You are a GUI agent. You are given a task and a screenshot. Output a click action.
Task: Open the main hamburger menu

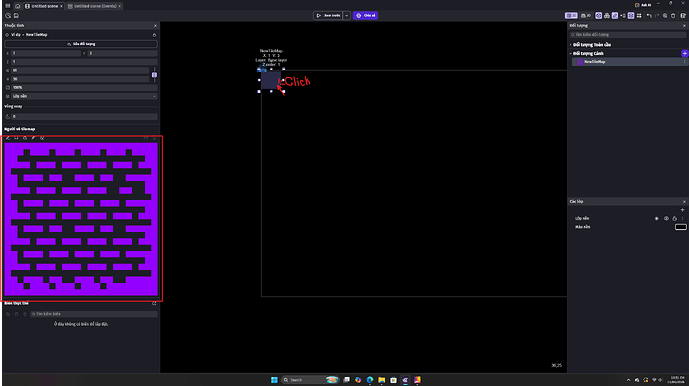[8, 6]
